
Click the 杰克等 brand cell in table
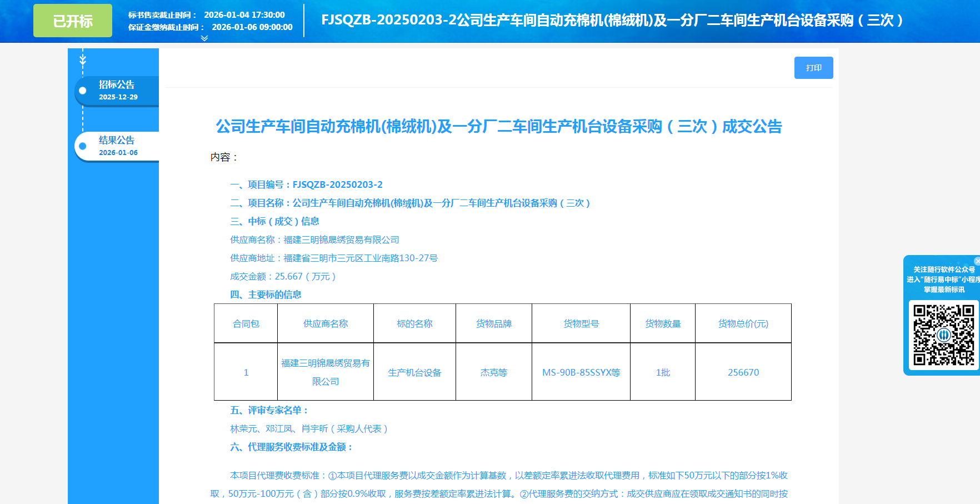(493, 372)
